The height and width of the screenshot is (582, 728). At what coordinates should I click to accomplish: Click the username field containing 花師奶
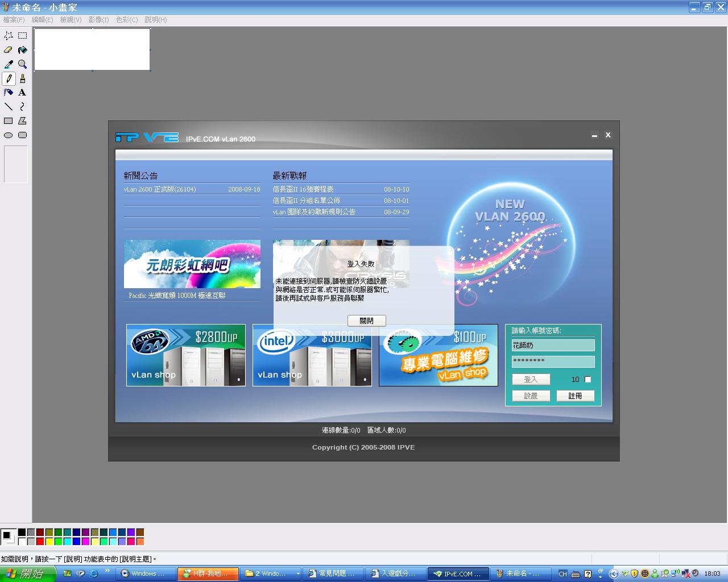pos(553,346)
